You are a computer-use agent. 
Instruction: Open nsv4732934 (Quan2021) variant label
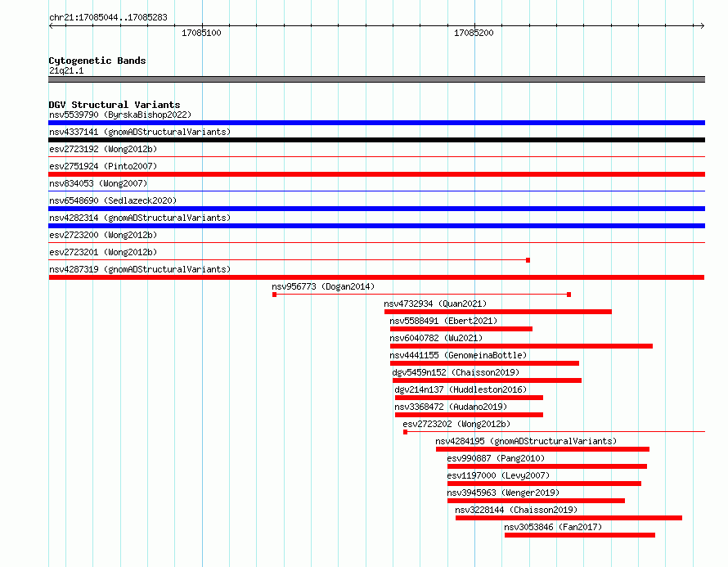click(x=435, y=304)
